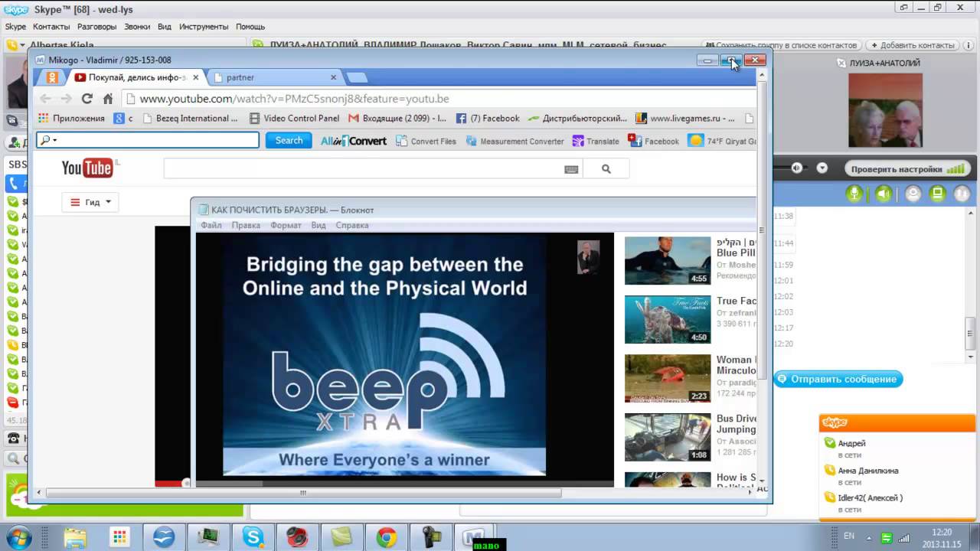Select Анна Данилкина in Skype popup
This screenshot has height=551, width=980.
pyautogui.click(x=868, y=471)
